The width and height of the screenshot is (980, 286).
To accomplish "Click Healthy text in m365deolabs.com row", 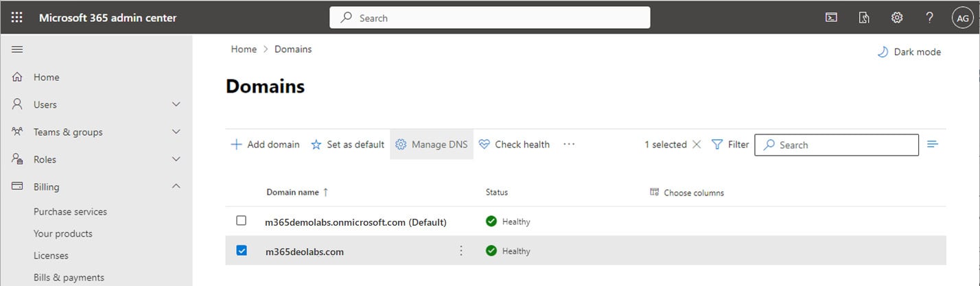I will click(516, 252).
